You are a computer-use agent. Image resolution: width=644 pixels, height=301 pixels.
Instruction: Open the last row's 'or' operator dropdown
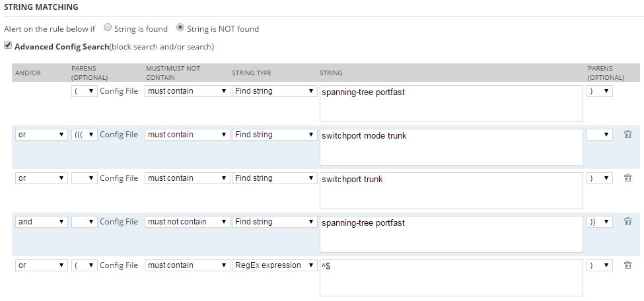[41, 265]
